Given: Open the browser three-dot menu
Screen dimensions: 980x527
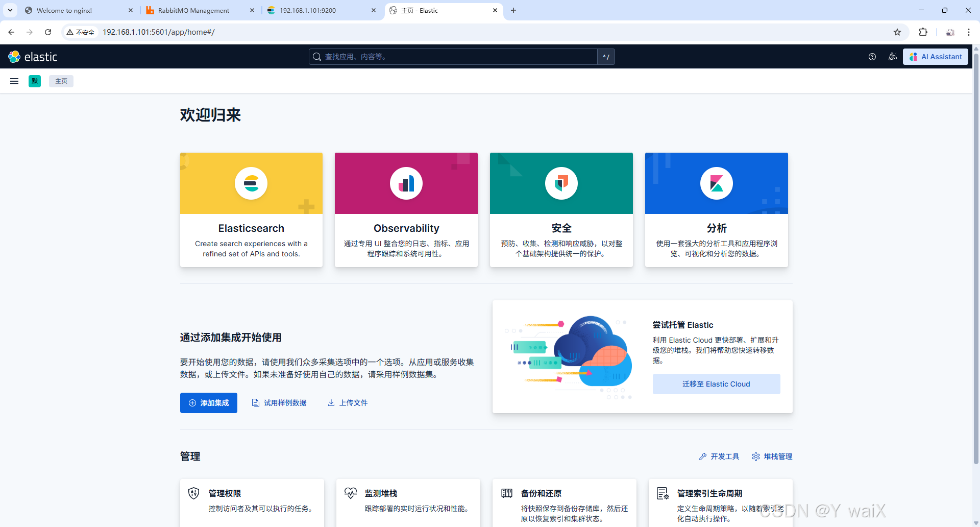Looking at the screenshot, I should click(x=969, y=32).
